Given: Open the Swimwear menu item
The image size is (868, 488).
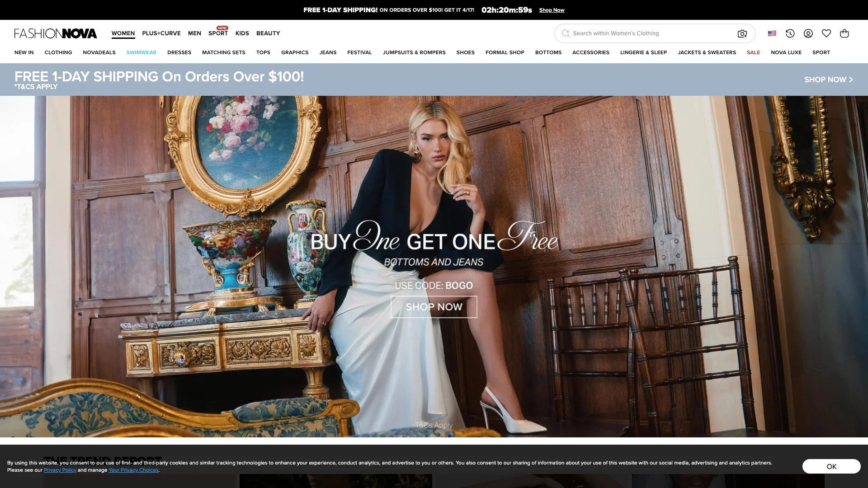Looking at the screenshot, I should (x=142, y=52).
